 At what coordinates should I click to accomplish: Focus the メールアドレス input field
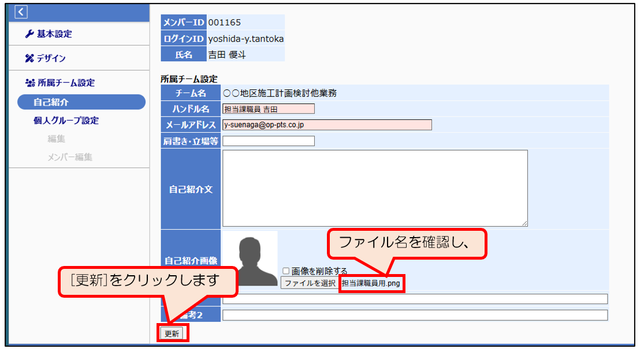coord(327,125)
